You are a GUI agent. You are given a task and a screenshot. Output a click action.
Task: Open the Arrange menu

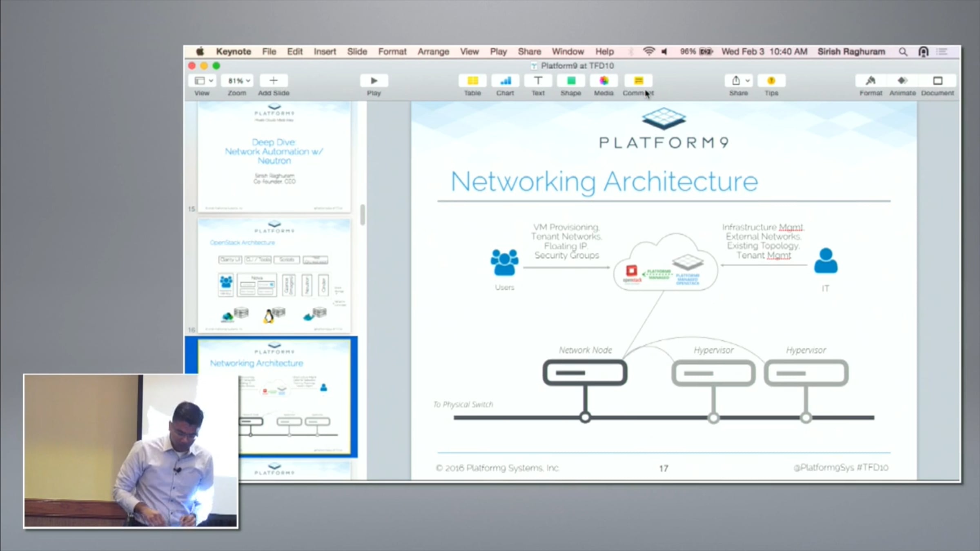[433, 52]
